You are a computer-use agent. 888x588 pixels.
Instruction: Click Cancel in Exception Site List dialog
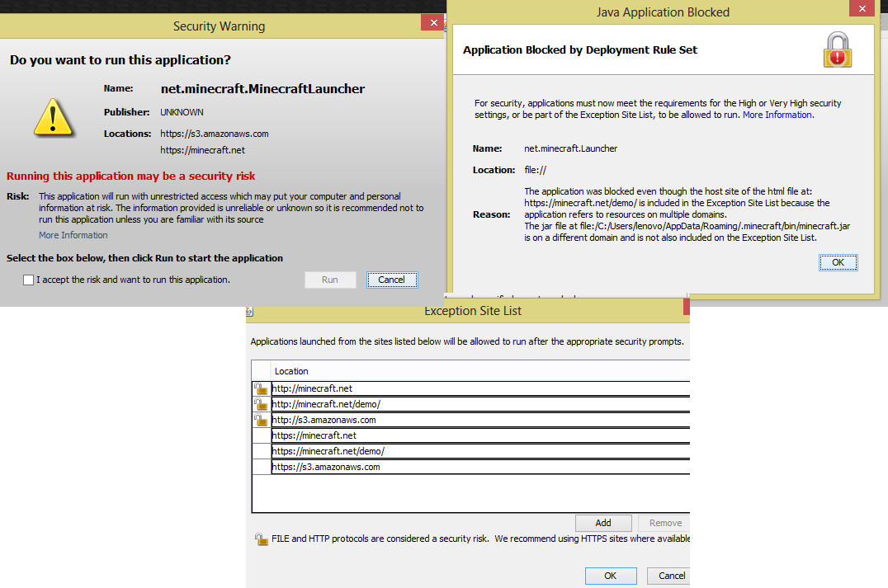click(670, 576)
